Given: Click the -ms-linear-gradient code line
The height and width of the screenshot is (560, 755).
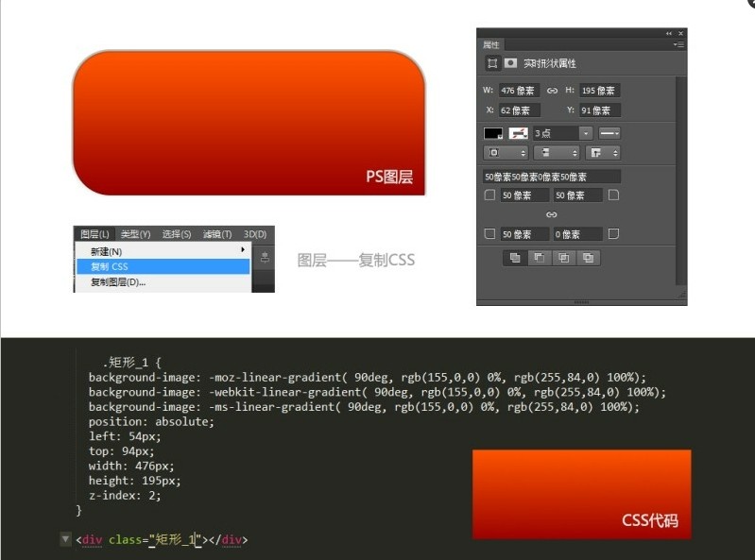Looking at the screenshot, I should click(364, 407).
